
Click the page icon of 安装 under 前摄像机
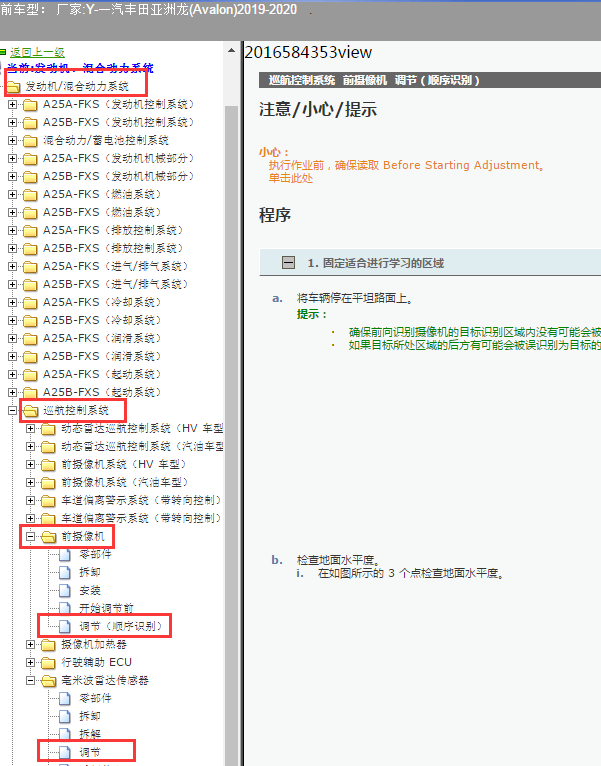[x=65, y=591]
